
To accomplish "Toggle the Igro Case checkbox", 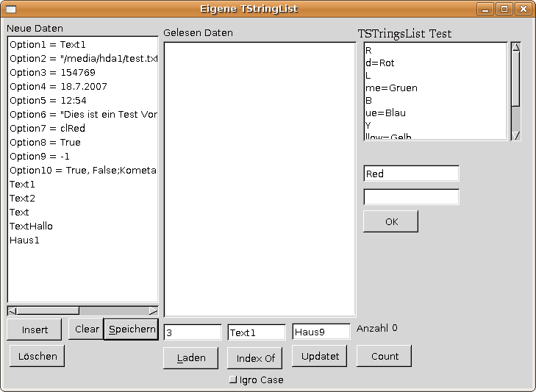I will click(x=234, y=379).
